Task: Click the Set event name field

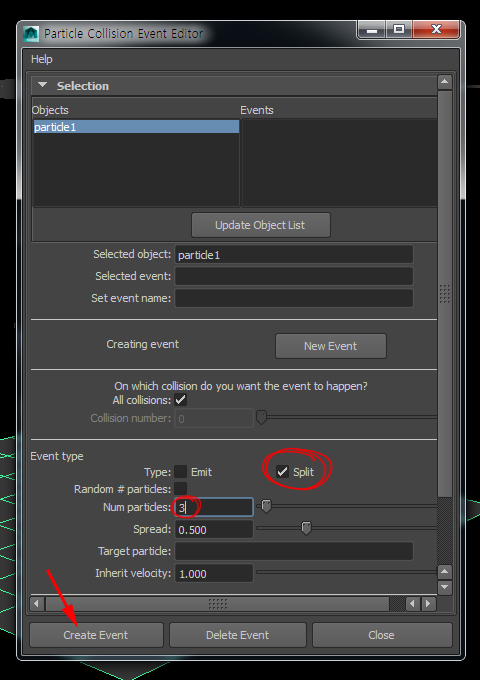Action: [294, 298]
